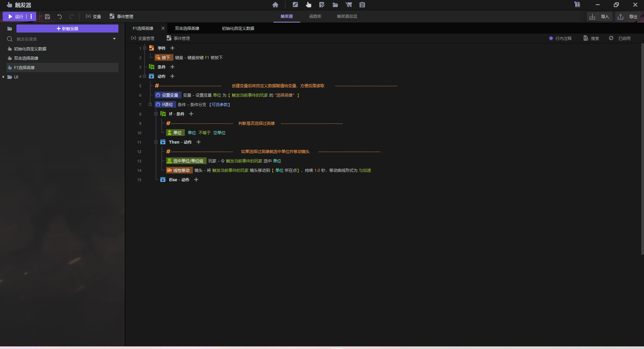The height and width of the screenshot is (349, 644).
Task: Click the 空单位 value on line 10
Action: [x=219, y=133]
